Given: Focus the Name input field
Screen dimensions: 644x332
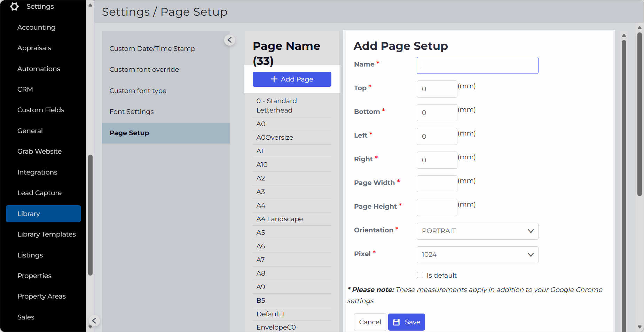Looking at the screenshot, I should tap(477, 65).
